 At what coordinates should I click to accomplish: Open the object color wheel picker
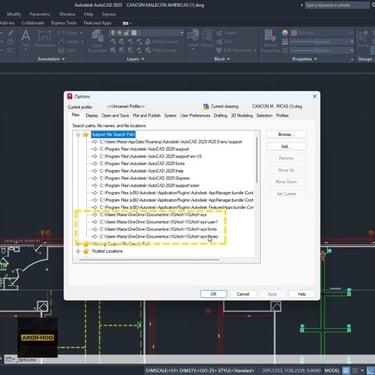[x=285, y=33]
